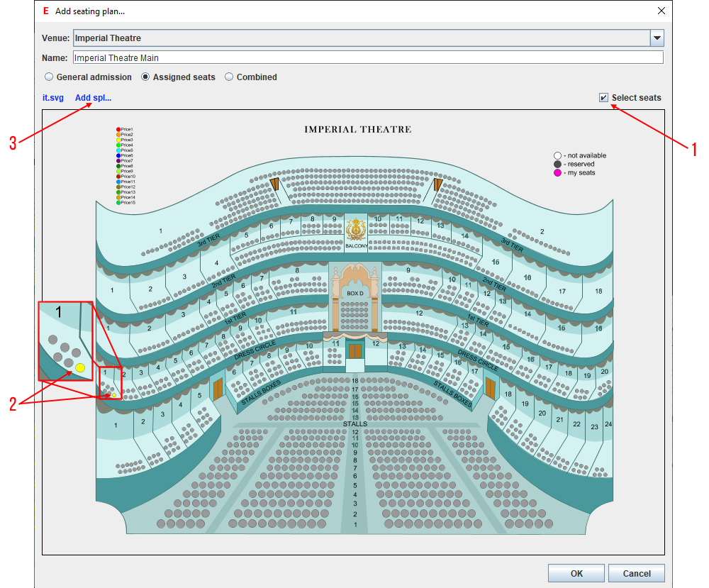Click the olive Price12 color swatch
The image size is (709, 588).
[x=118, y=187]
